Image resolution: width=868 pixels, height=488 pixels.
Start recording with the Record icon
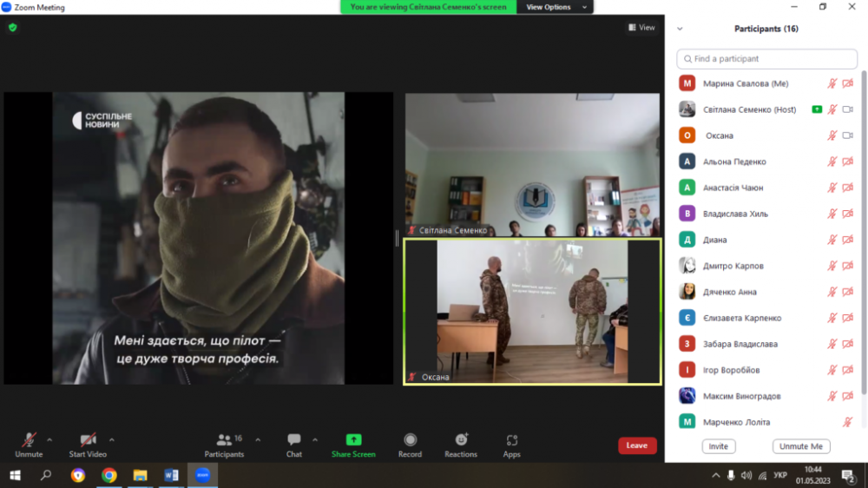[410, 440]
